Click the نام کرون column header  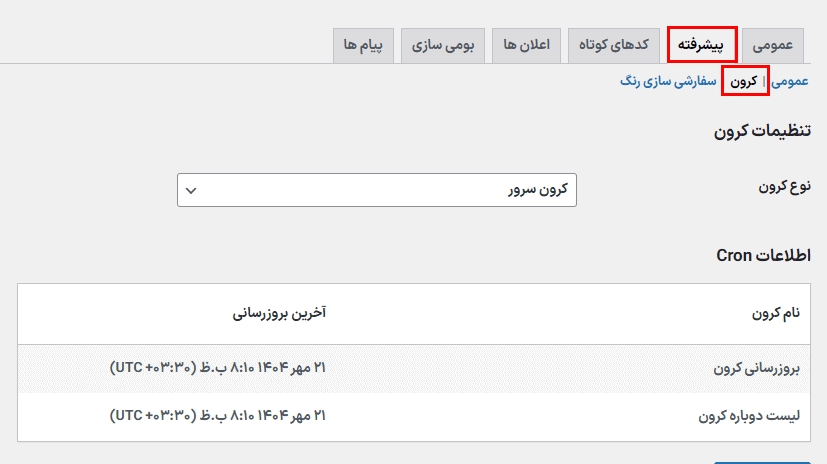point(776,314)
